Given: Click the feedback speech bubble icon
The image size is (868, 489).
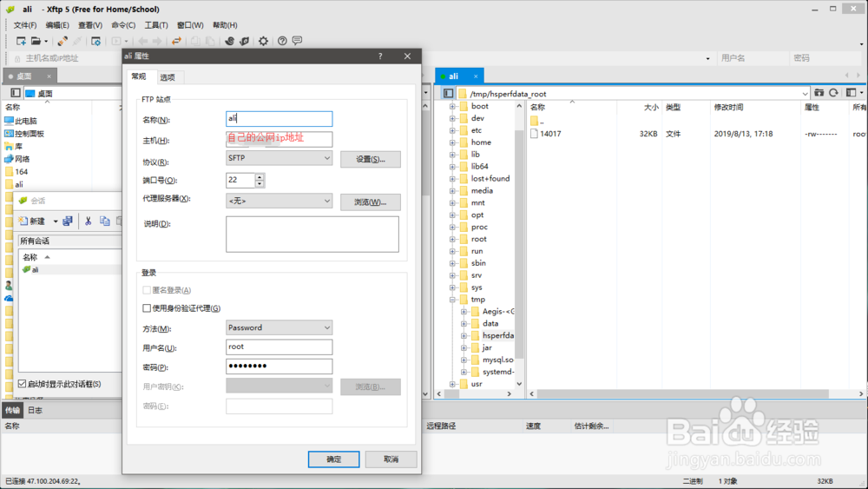Looking at the screenshot, I should click(x=297, y=41).
